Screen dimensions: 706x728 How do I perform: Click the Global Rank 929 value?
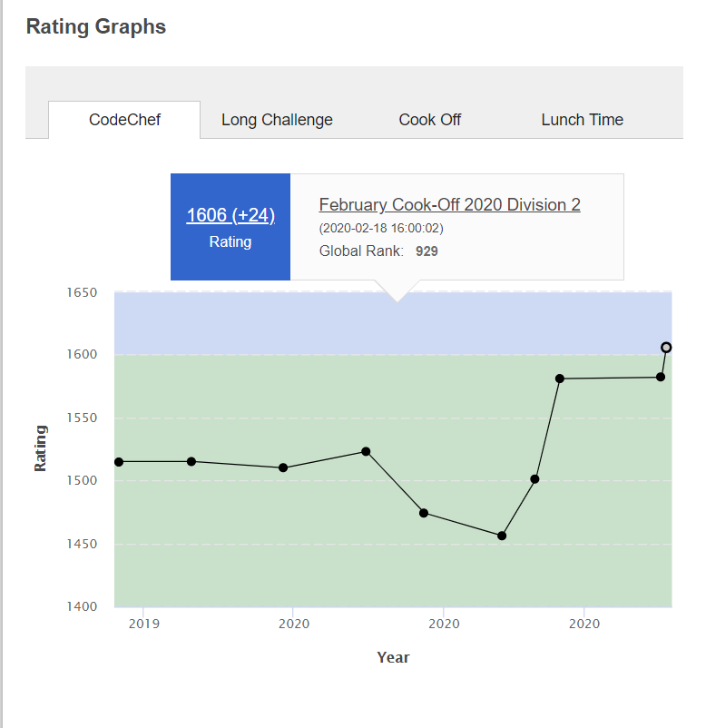click(427, 251)
